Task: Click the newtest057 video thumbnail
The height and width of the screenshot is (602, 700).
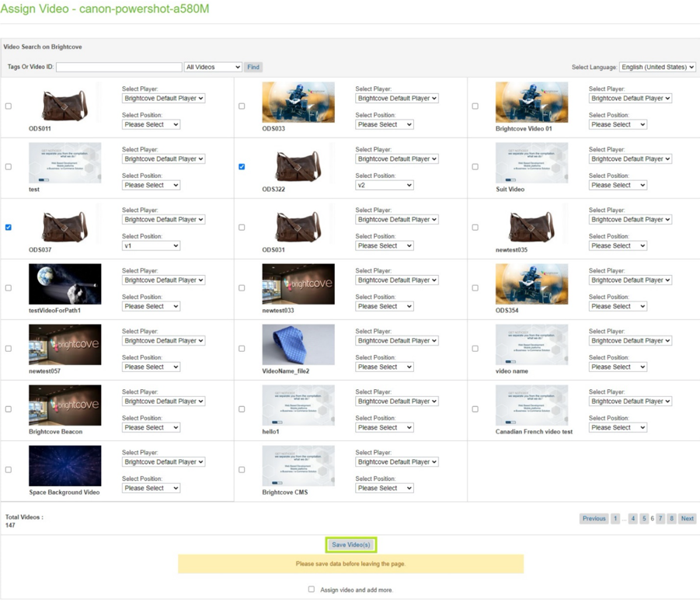Action: 65,344
